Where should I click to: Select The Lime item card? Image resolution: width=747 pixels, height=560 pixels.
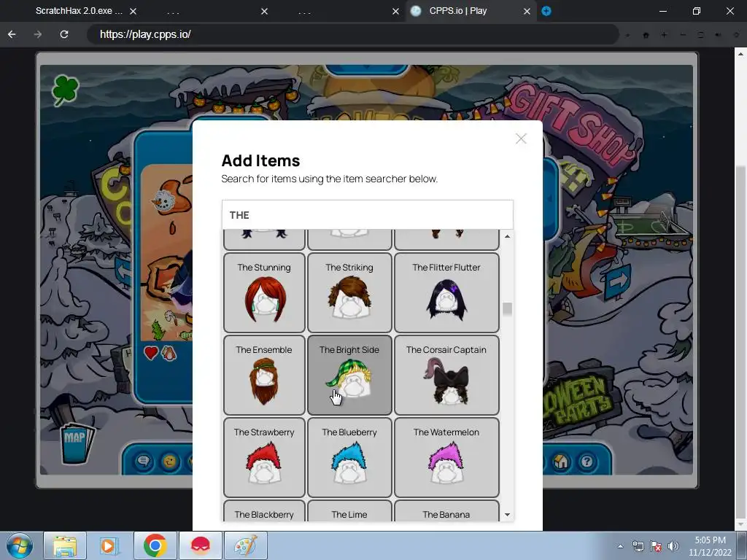pos(349,511)
